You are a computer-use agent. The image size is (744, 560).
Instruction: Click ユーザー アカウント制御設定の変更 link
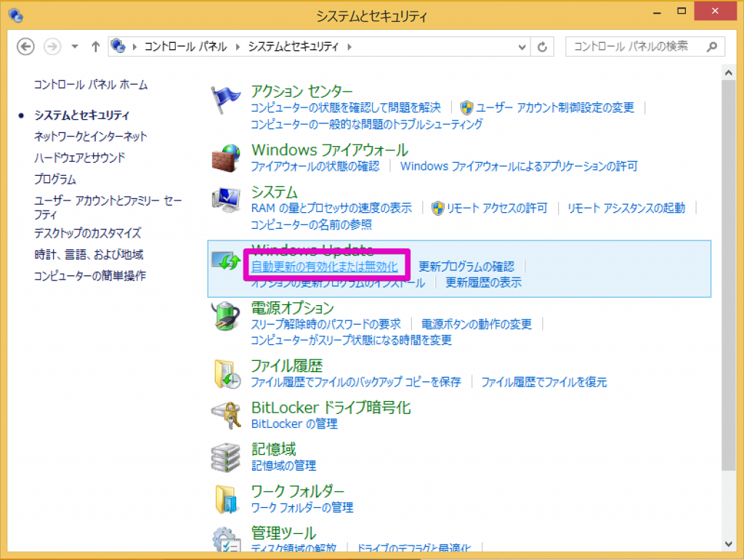click(x=554, y=107)
